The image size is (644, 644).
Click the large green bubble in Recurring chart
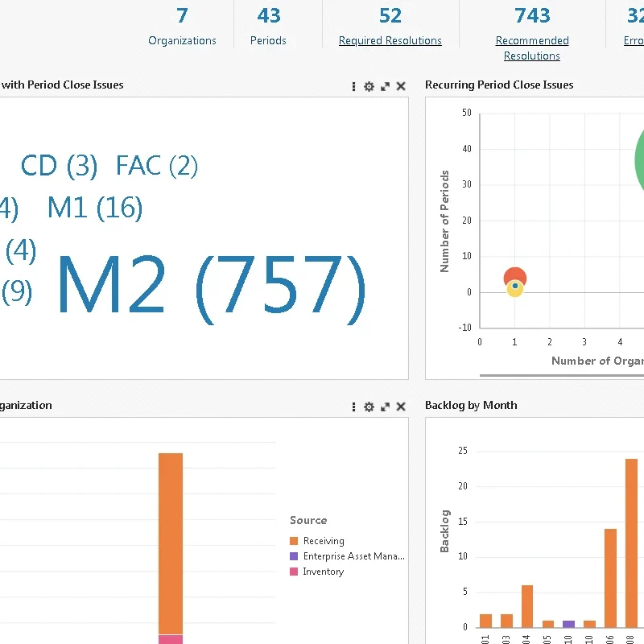click(639, 160)
